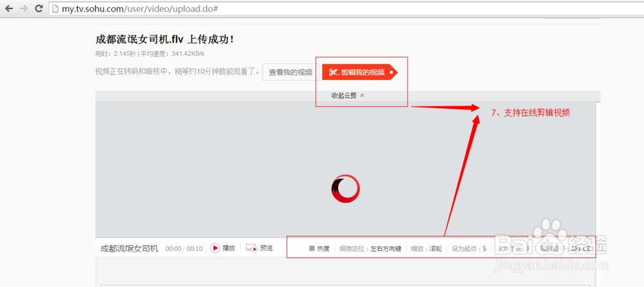Image resolution: width=644 pixels, height=287 pixels.
Task: Reload the page with the refresh icon
Action: [39, 8]
